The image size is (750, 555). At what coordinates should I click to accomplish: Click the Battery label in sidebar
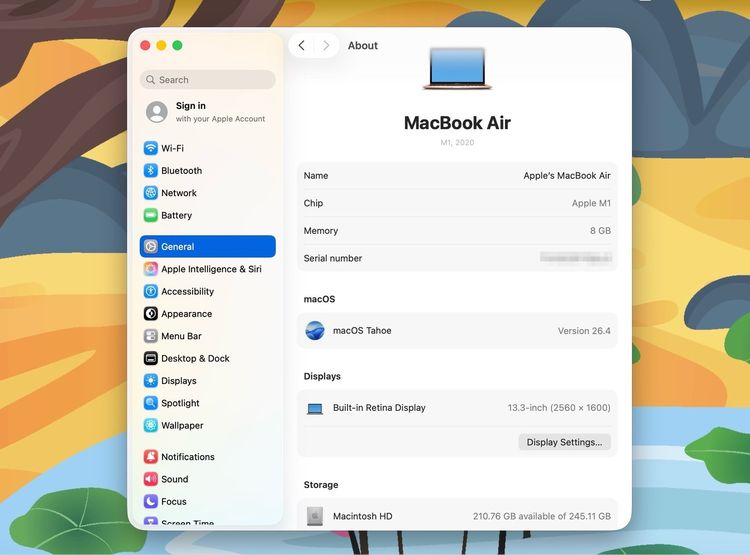(176, 215)
